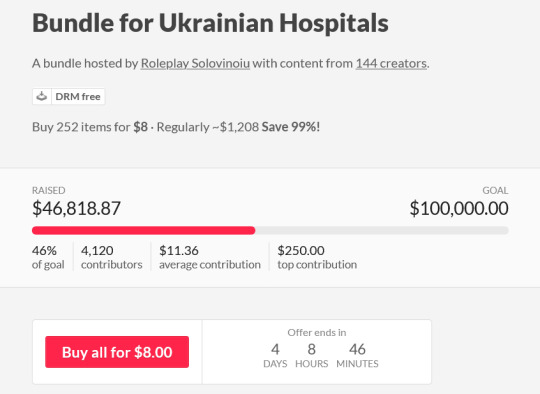Click the DRM free download icon

coord(42,96)
